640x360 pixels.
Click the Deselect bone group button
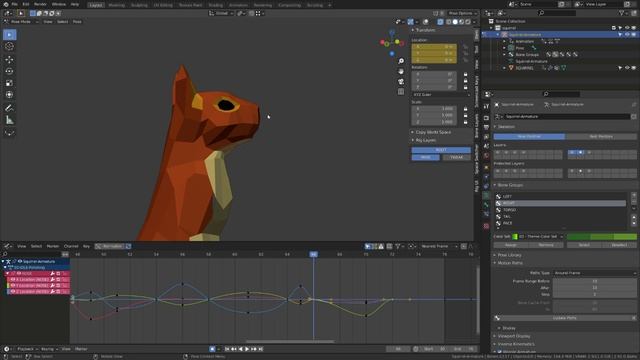[x=619, y=245]
